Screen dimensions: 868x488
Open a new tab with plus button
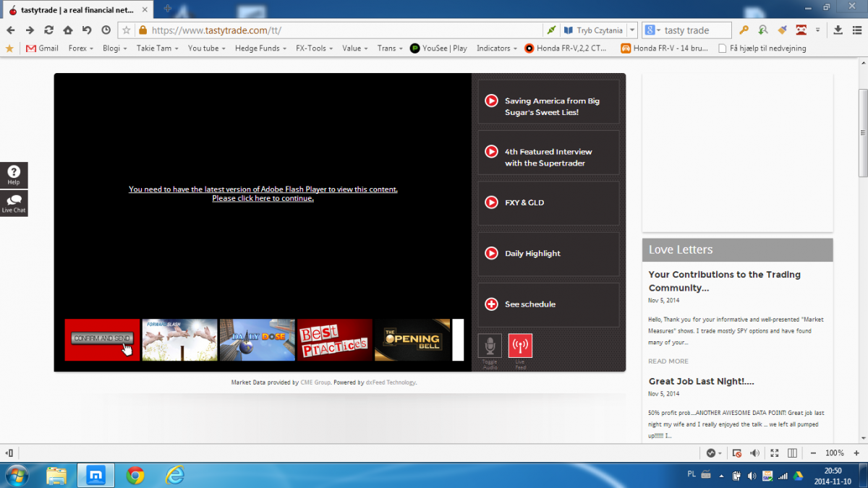coord(168,9)
